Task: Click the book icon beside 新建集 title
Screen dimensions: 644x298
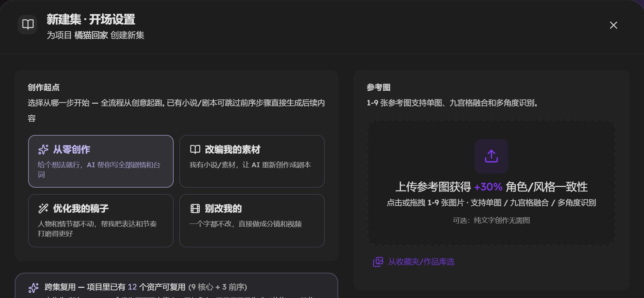Action: click(x=28, y=25)
